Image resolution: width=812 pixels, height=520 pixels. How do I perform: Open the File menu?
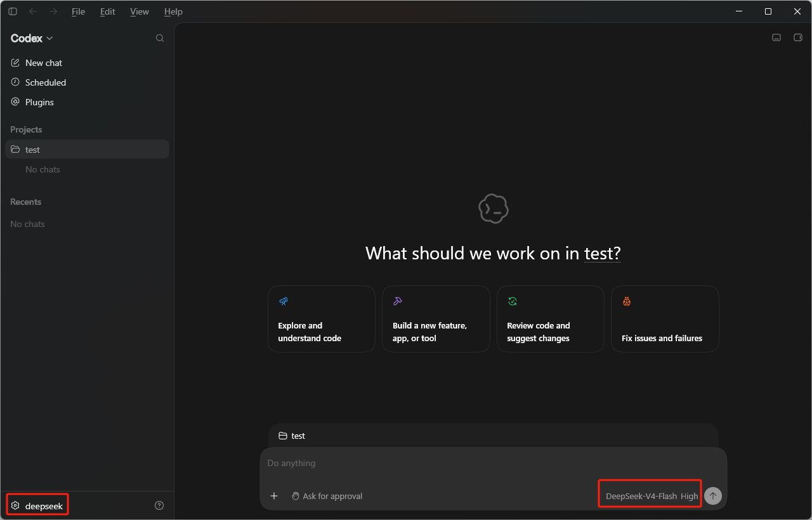point(78,11)
